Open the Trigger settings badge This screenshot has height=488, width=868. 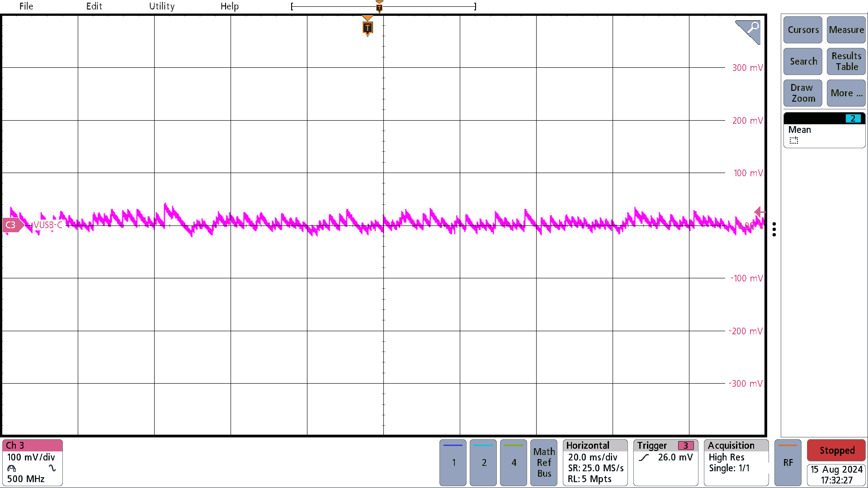[665, 463]
